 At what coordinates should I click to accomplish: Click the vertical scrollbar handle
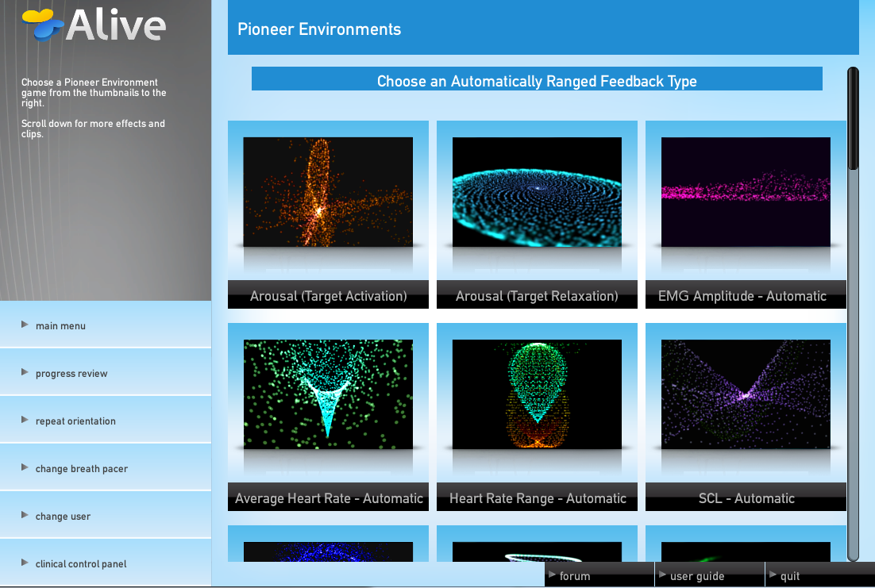[x=853, y=119]
